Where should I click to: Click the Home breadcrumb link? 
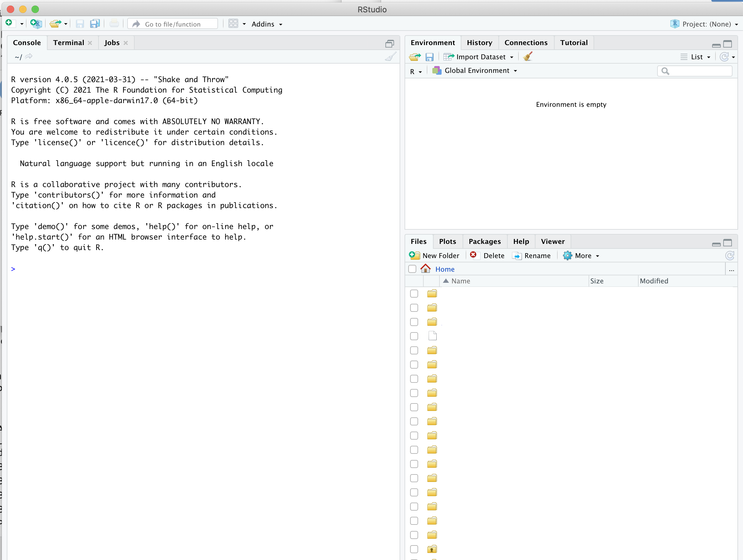[x=445, y=269]
